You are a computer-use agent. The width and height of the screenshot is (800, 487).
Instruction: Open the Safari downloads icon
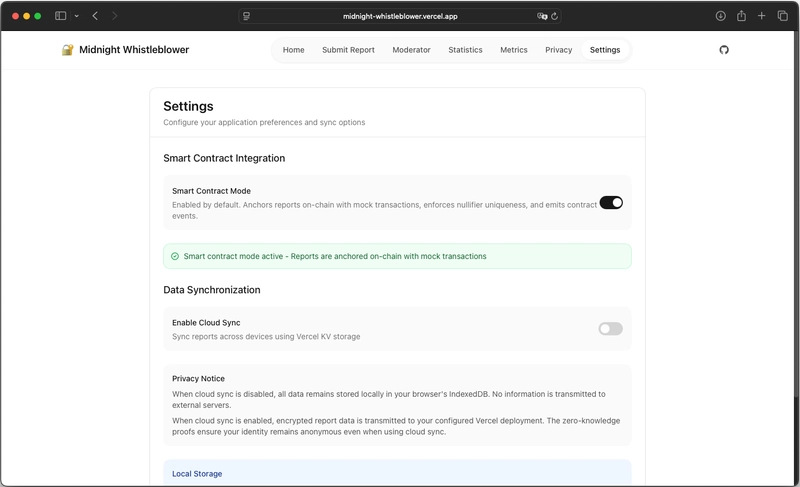[720, 16]
